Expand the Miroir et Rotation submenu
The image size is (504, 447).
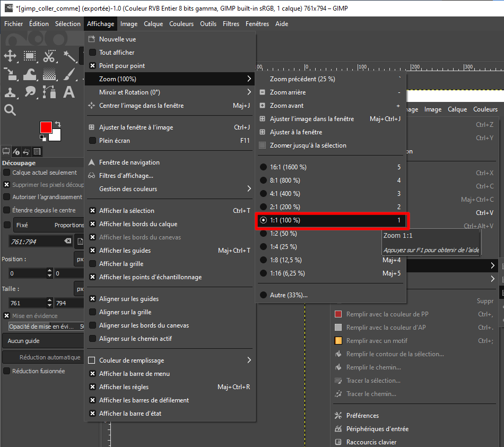click(170, 92)
